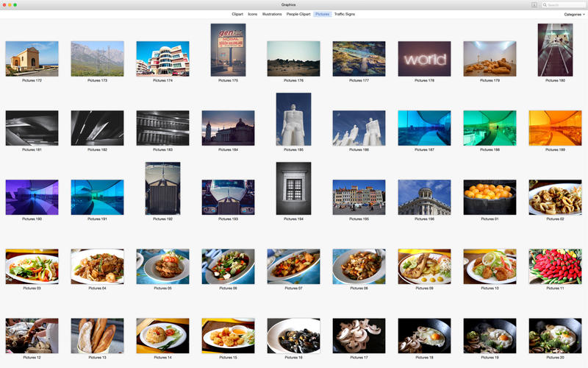Choose the salad bowl photo Pictures 06
Screen dimensions: 588x368
[228, 266]
